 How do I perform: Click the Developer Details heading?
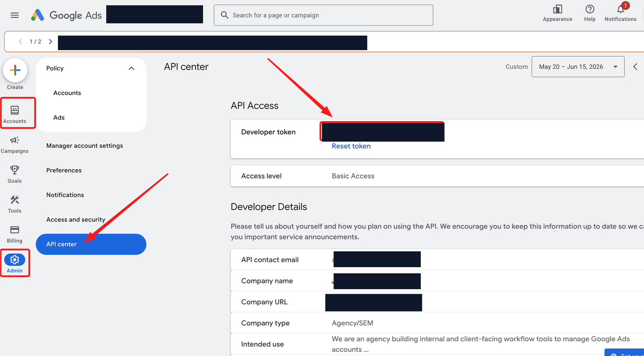269,207
